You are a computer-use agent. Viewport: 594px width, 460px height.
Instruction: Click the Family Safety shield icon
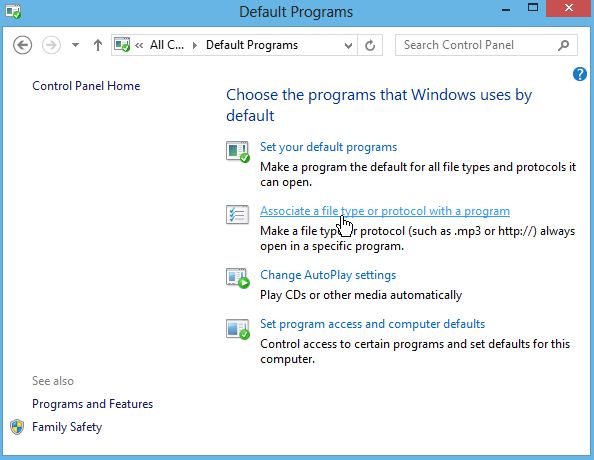point(17,427)
